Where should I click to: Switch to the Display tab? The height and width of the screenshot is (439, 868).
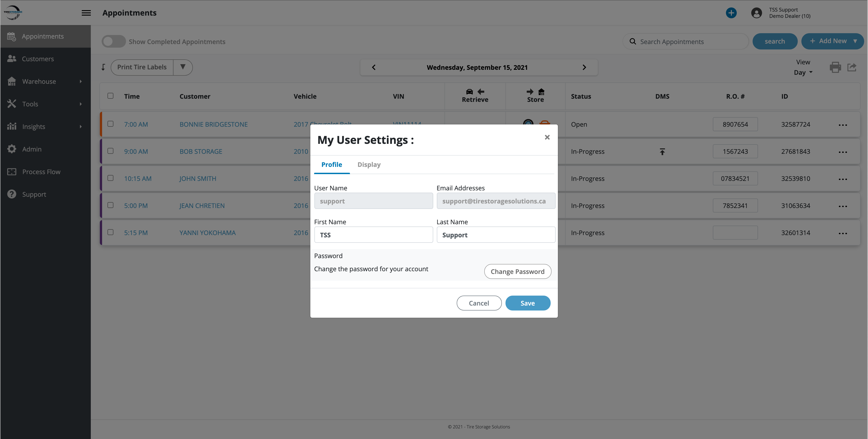point(369,164)
